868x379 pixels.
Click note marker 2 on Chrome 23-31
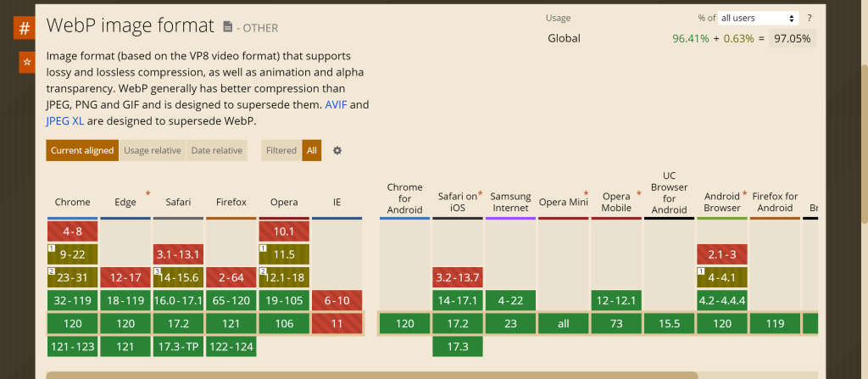coord(52,271)
